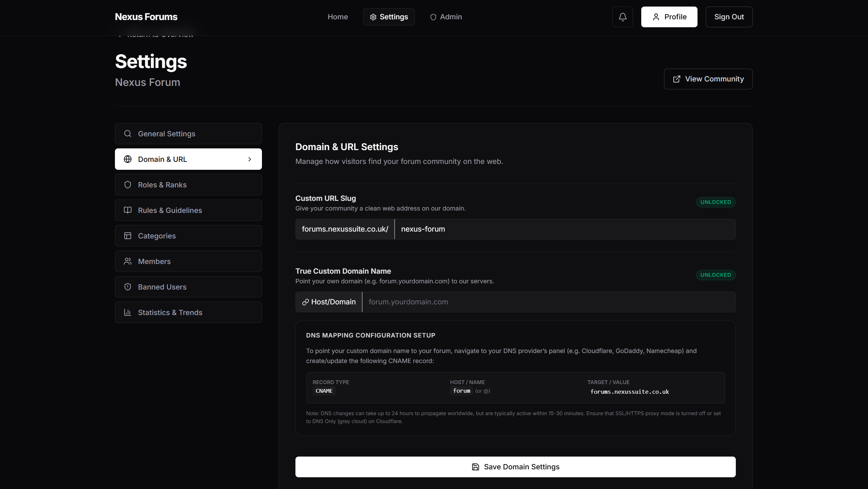Image resolution: width=868 pixels, height=489 pixels.
Task: Click the Sign Out button
Action: 729,17
